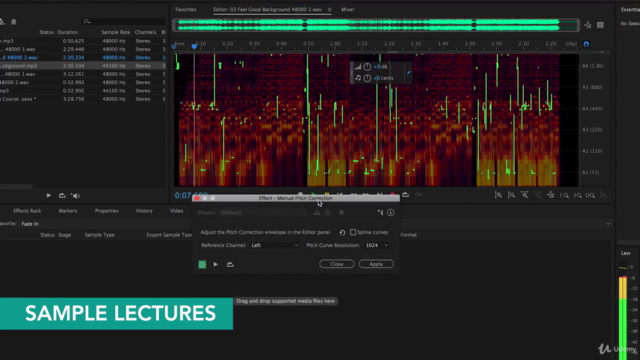
Task: Switch to the Mixer tab
Action: coord(348,9)
